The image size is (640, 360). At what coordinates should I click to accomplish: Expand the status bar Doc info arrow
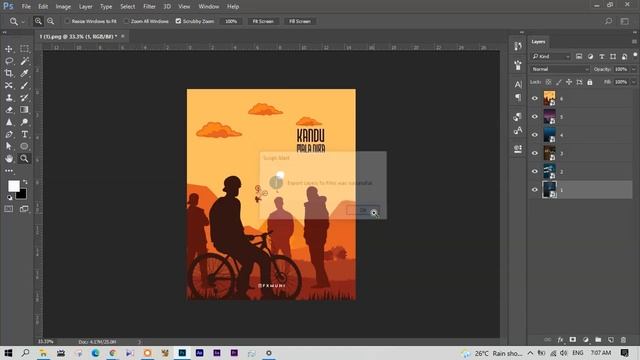pyautogui.click(x=139, y=342)
